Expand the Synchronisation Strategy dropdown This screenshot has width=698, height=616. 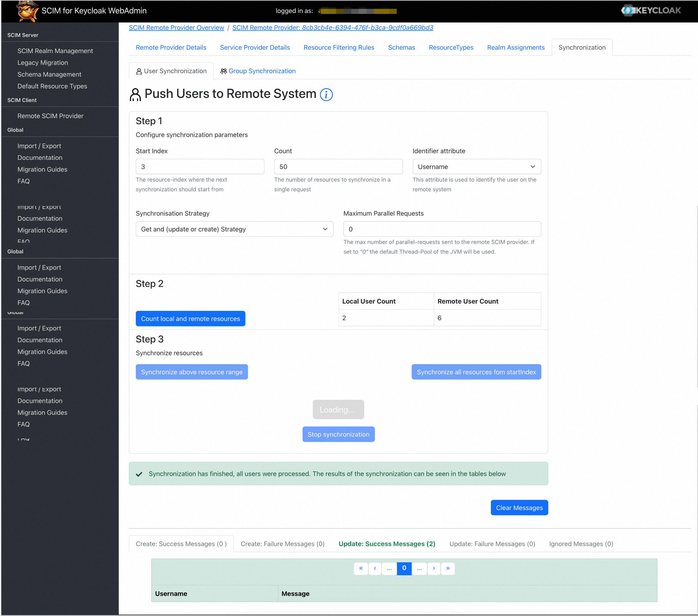(234, 229)
